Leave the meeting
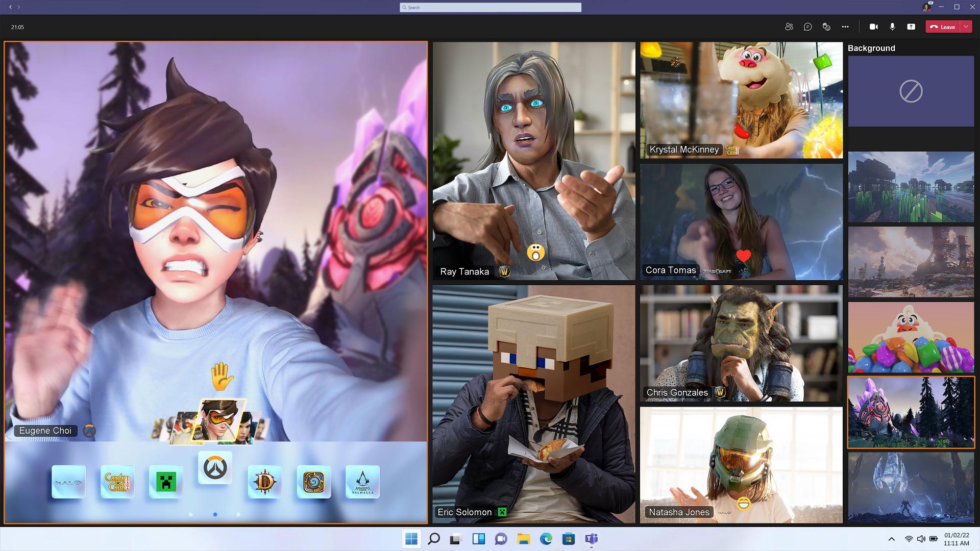This screenshot has height=551, width=980. pyautogui.click(x=943, y=27)
